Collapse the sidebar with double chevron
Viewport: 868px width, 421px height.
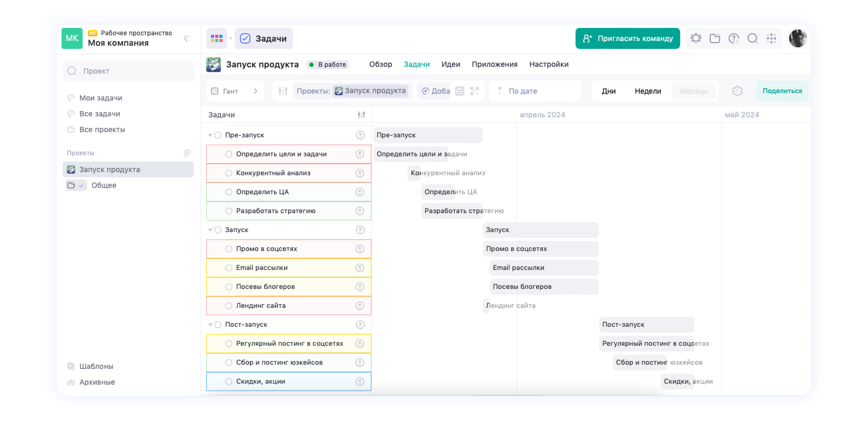[187, 38]
